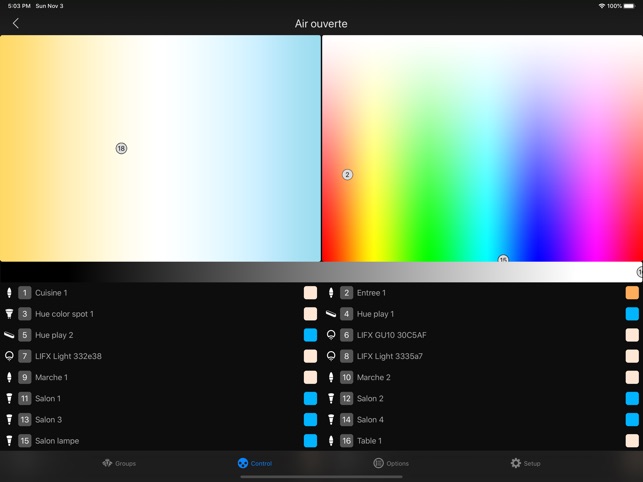Viewport: 643px width, 482px height.
Task: Click the blue Salon 4 color swatch
Action: tap(632, 419)
